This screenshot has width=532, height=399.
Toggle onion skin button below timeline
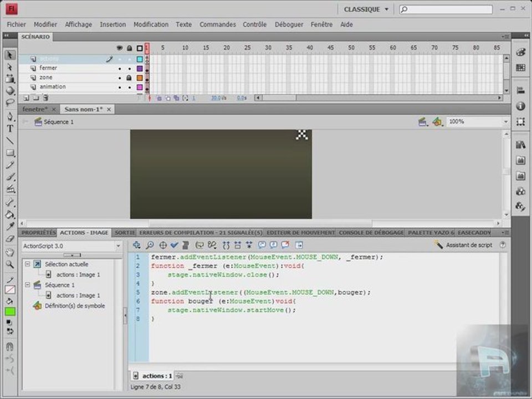click(x=159, y=98)
